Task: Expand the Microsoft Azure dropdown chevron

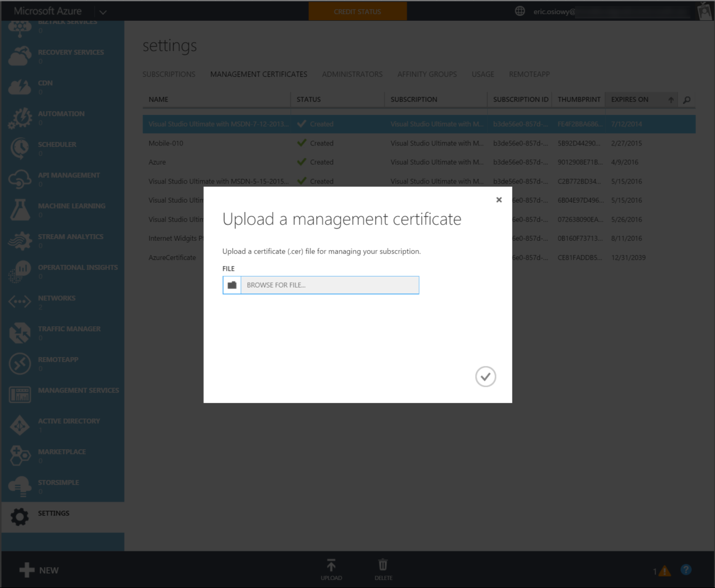Action: coord(103,12)
